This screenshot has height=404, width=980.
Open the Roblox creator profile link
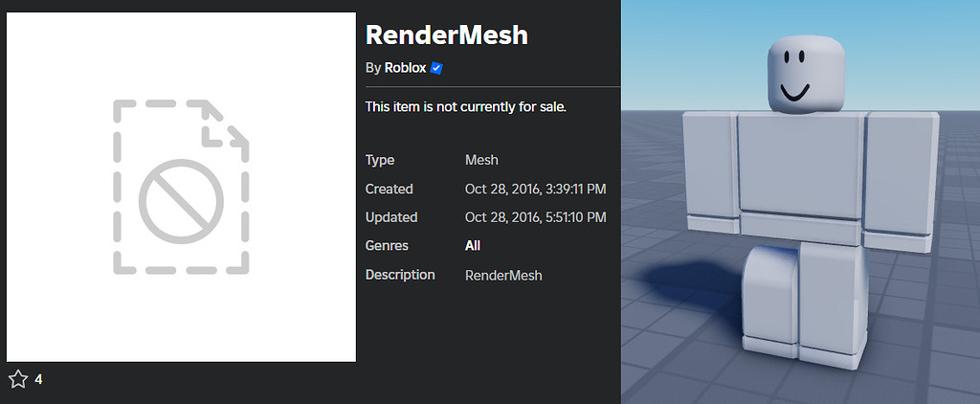(x=405, y=68)
